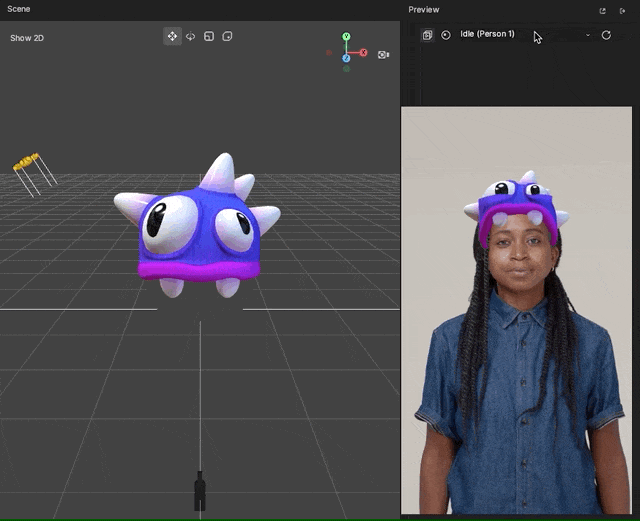Pop out the Preview panel

coord(602,11)
